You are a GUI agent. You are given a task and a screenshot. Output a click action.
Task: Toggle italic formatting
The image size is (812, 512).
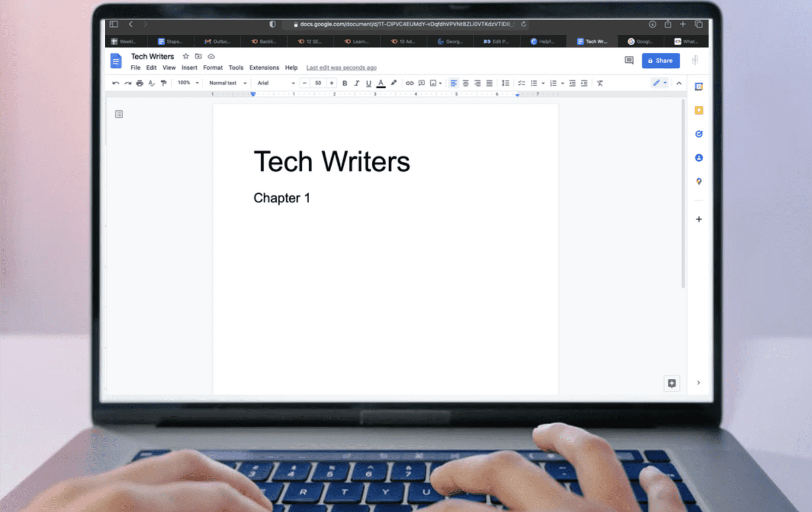[x=357, y=83]
